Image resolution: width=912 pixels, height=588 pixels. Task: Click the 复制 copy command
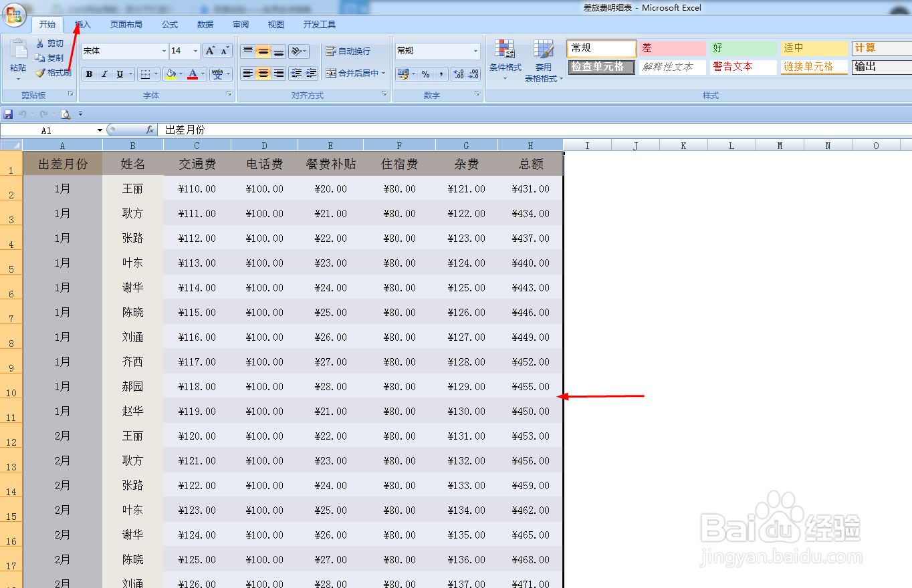(x=50, y=59)
